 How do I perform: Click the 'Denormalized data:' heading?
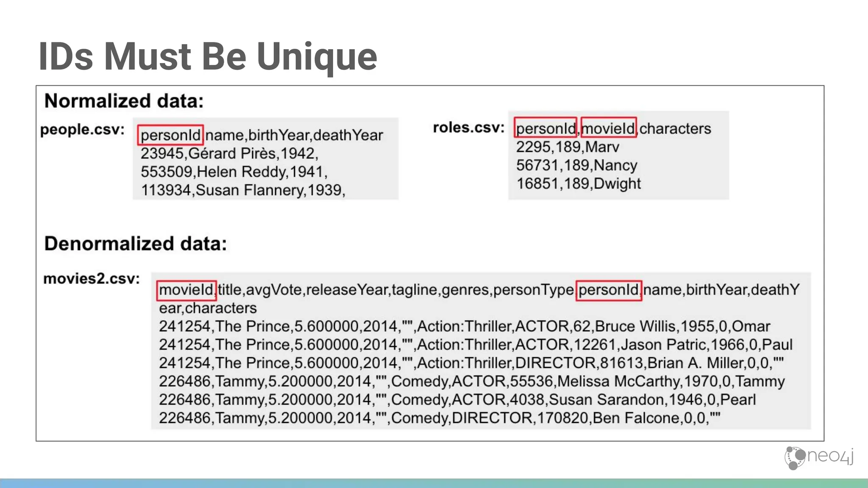click(136, 244)
